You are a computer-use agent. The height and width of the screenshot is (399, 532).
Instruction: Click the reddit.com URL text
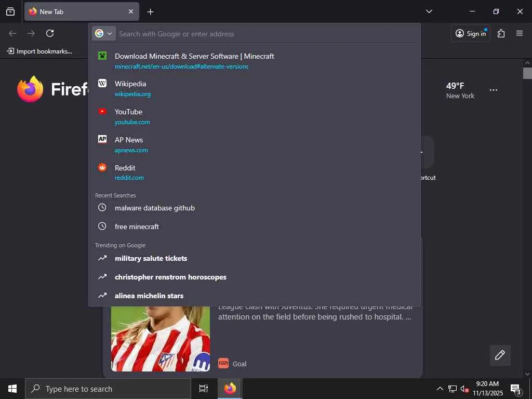coord(129,178)
